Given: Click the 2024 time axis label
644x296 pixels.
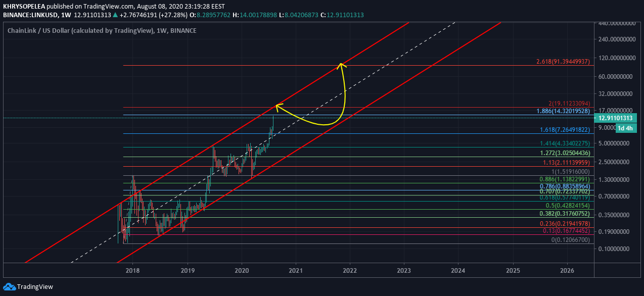Looking at the screenshot, I should (x=458, y=270).
